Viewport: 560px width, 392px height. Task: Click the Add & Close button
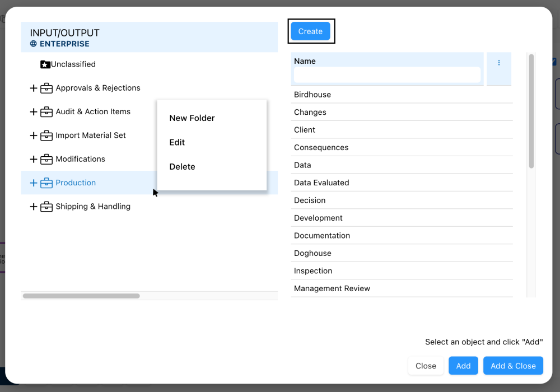(513, 366)
